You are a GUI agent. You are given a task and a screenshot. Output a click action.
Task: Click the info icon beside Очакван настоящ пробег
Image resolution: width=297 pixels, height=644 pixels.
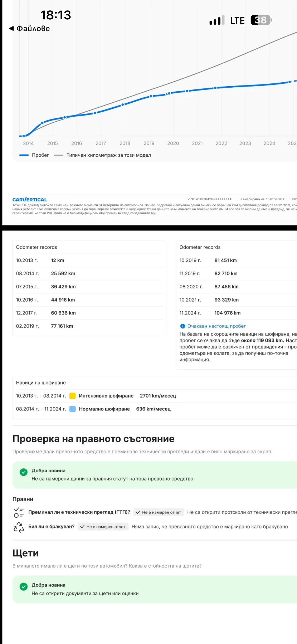coord(182,326)
